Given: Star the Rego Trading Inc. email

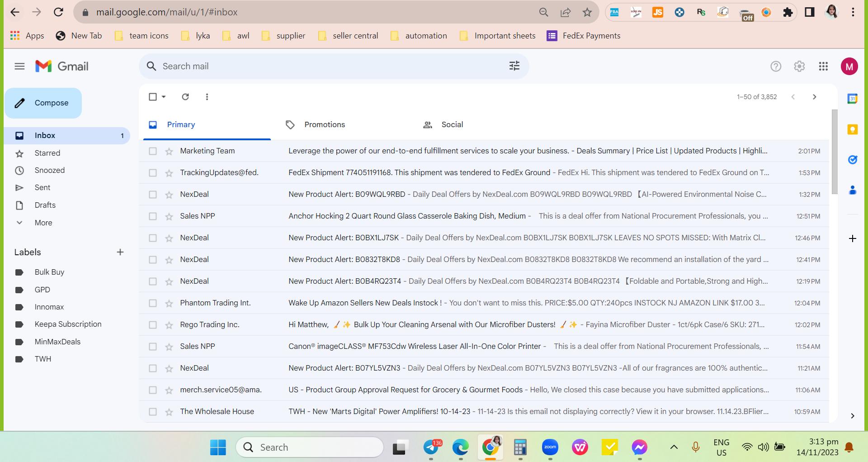Looking at the screenshot, I should click(x=169, y=325).
